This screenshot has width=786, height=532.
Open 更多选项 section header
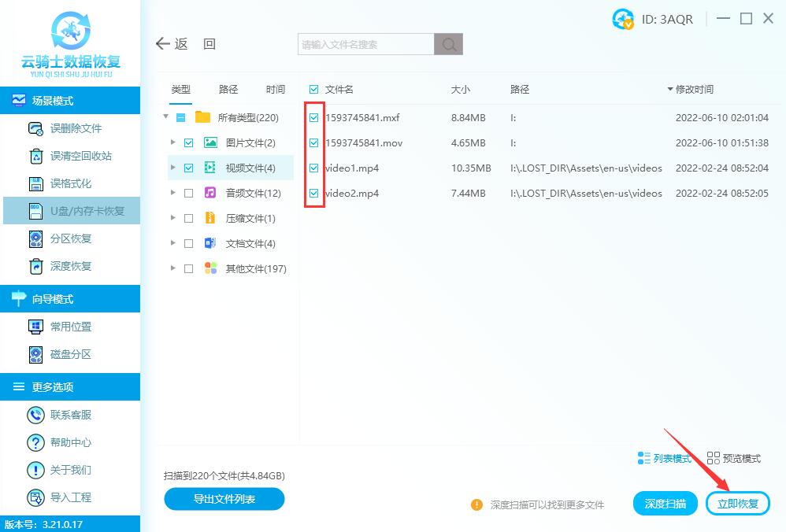tap(70, 386)
